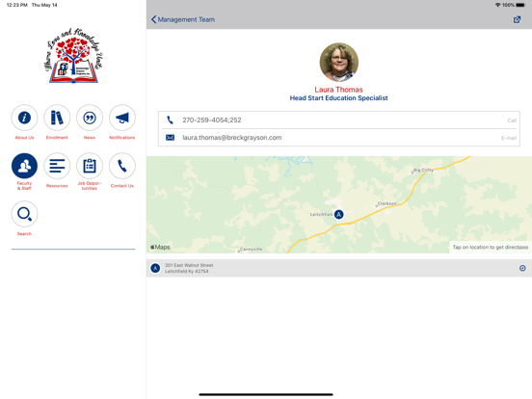Open the Search magnifier icon

[x=24, y=214]
